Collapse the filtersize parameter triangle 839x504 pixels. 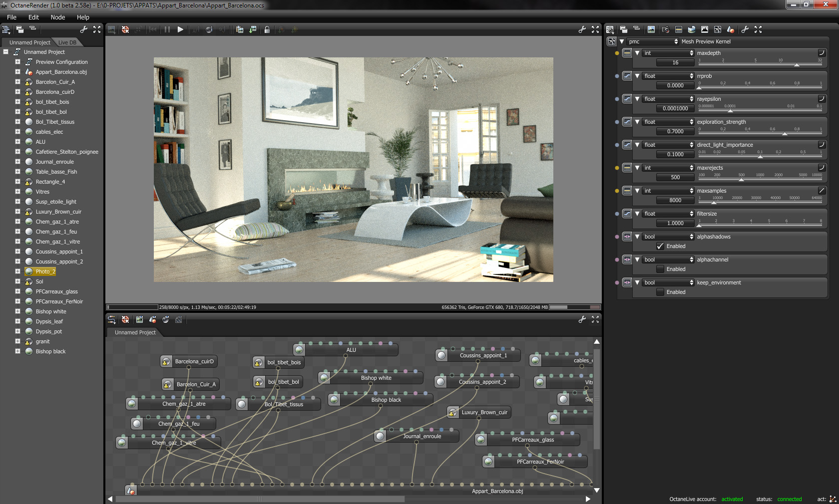(637, 214)
